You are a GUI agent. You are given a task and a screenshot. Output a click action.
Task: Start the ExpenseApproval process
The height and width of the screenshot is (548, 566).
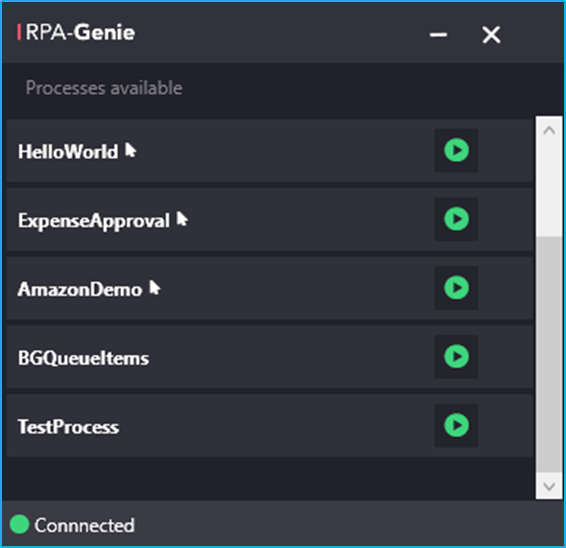(456, 219)
